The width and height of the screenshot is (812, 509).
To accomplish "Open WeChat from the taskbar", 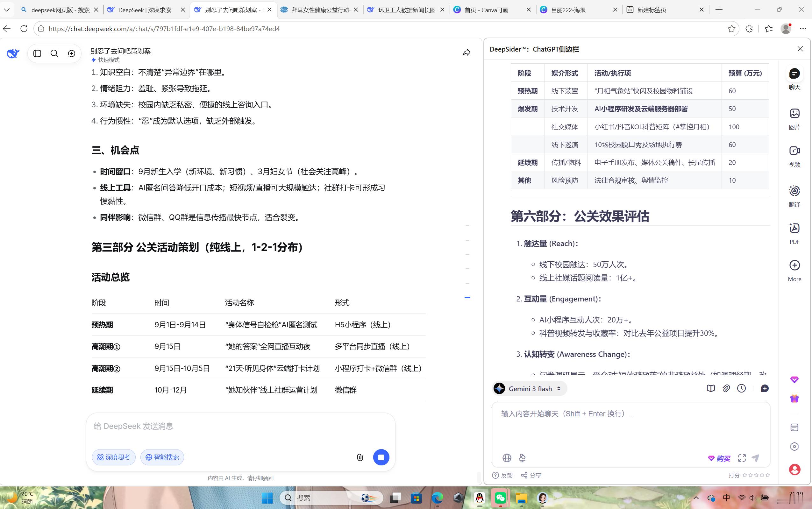I will pyautogui.click(x=500, y=498).
